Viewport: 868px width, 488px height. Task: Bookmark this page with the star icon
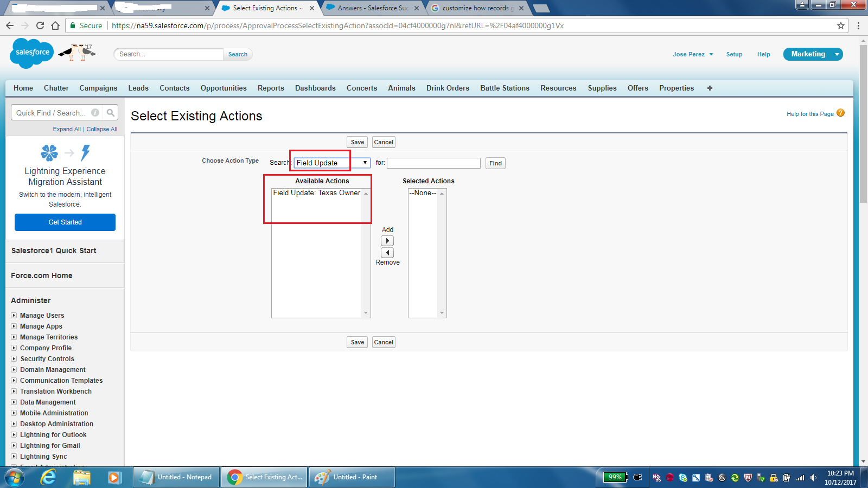point(841,25)
